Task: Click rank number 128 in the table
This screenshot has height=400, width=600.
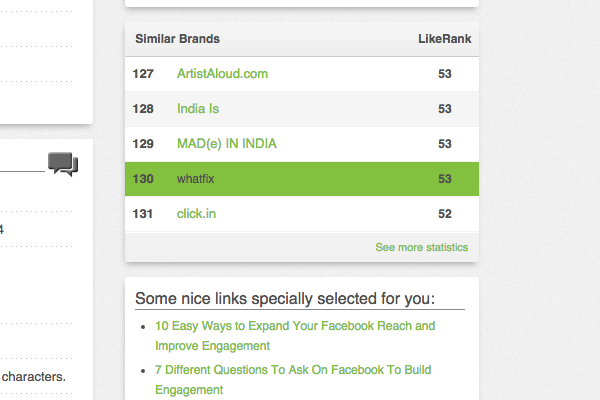Action: coord(143,109)
